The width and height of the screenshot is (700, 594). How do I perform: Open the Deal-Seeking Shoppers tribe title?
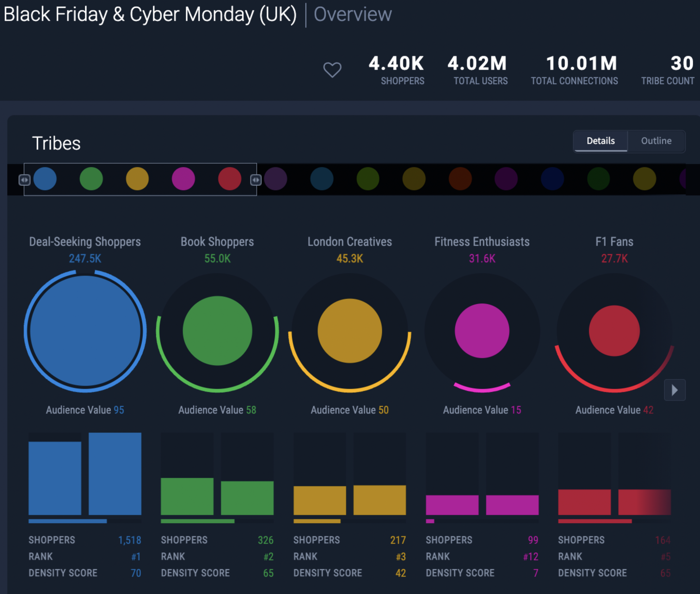click(85, 241)
